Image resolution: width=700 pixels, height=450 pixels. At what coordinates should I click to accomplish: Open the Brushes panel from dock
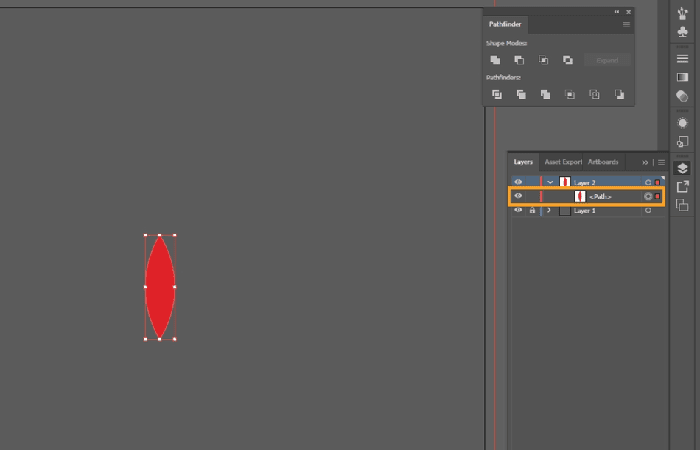pyautogui.click(x=682, y=13)
